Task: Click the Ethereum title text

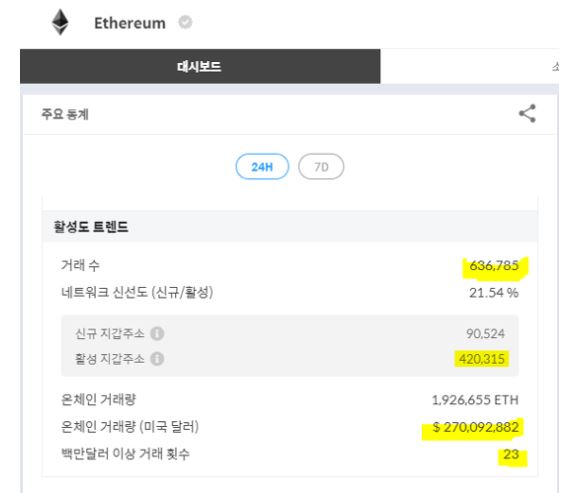Action: pyautogui.click(x=130, y=23)
